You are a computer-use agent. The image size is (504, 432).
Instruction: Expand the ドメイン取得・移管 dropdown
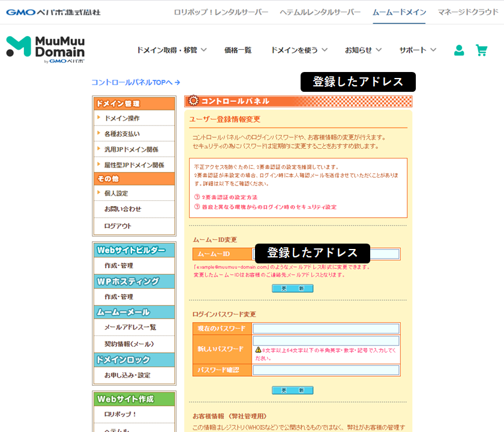point(172,50)
